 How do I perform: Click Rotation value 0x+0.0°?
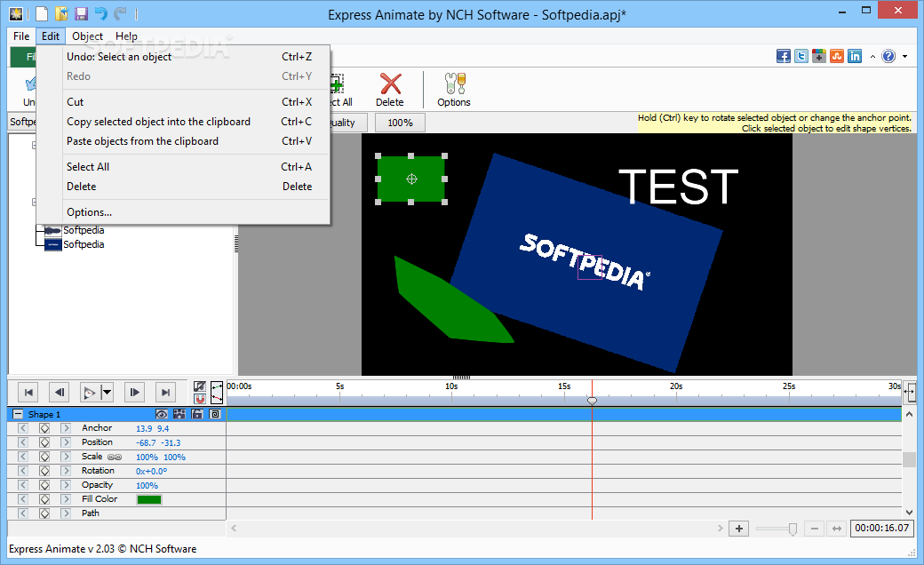[x=151, y=472]
